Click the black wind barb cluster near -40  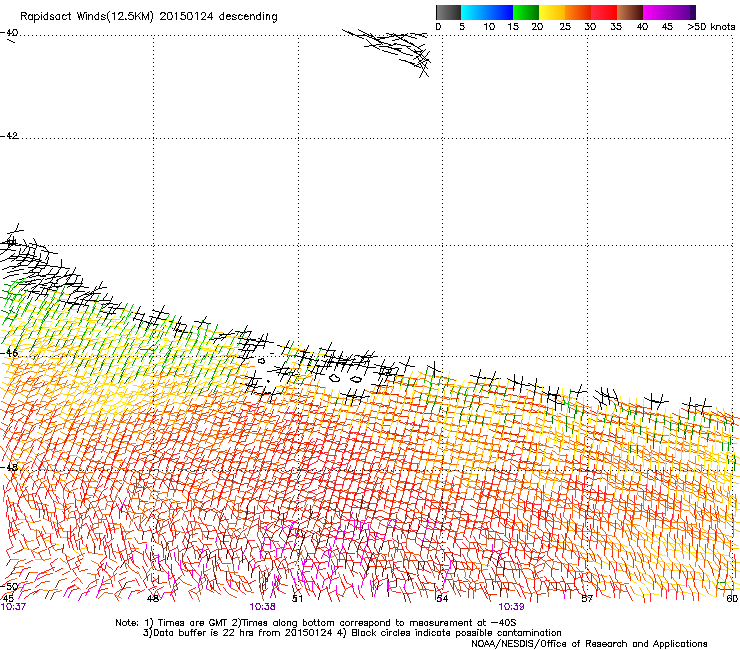[x=387, y=52]
